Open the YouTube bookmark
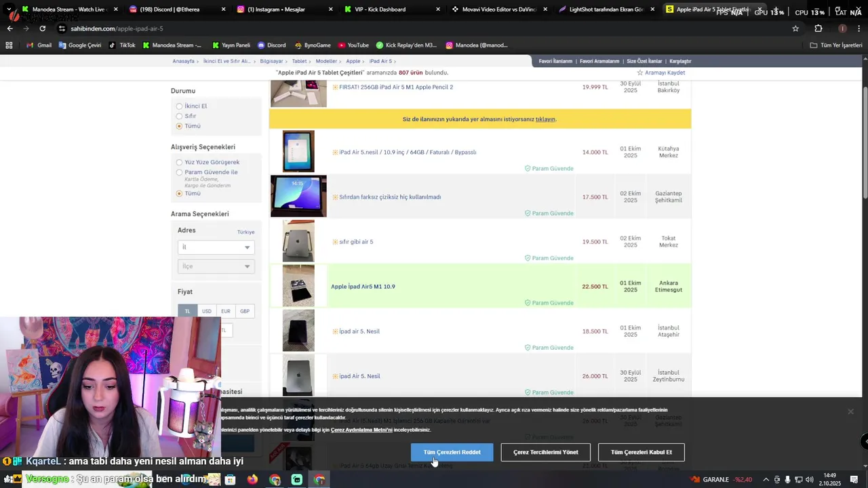Image resolution: width=868 pixels, height=488 pixels. pos(353,45)
